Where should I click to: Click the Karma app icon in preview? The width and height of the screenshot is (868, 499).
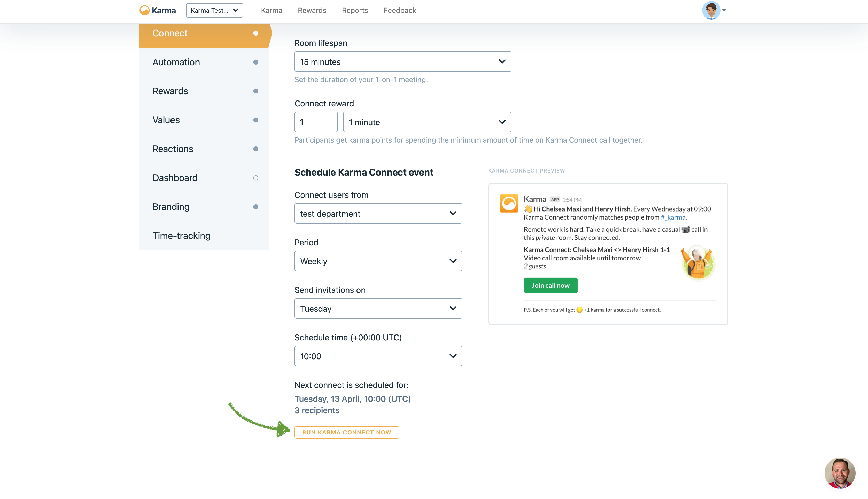[x=509, y=204]
